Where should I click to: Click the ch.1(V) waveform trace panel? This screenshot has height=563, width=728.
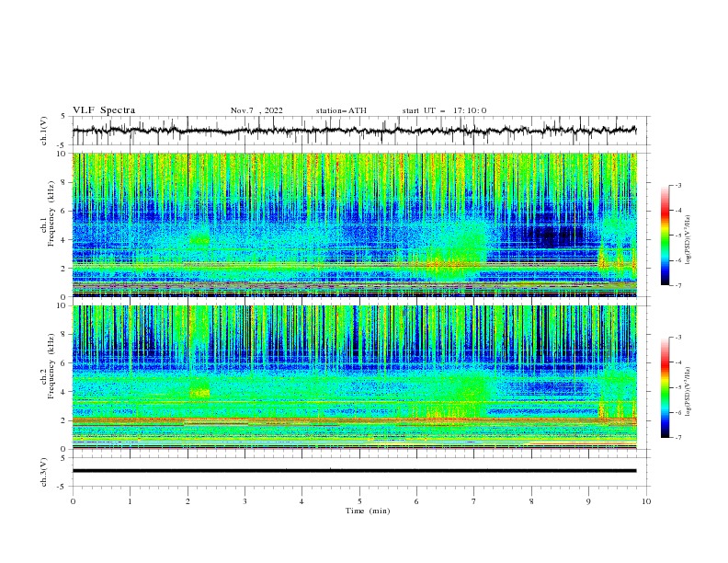pyautogui.click(x=361, y=131)
